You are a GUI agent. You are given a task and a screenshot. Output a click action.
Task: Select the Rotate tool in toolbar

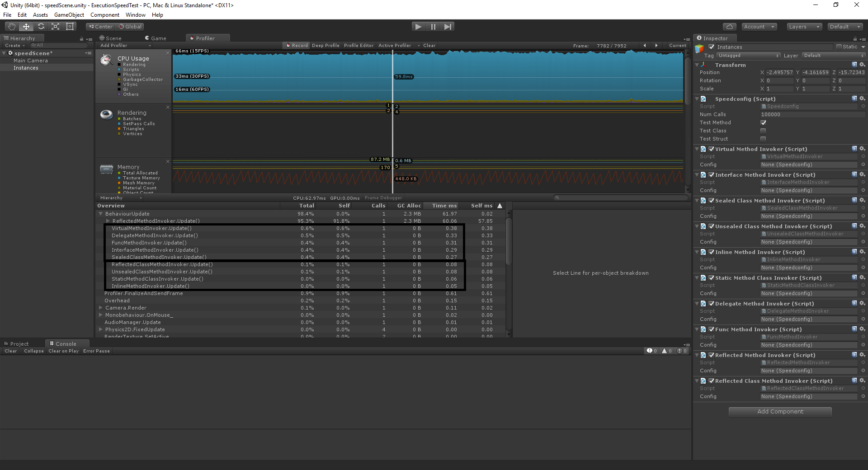point(41,27)
